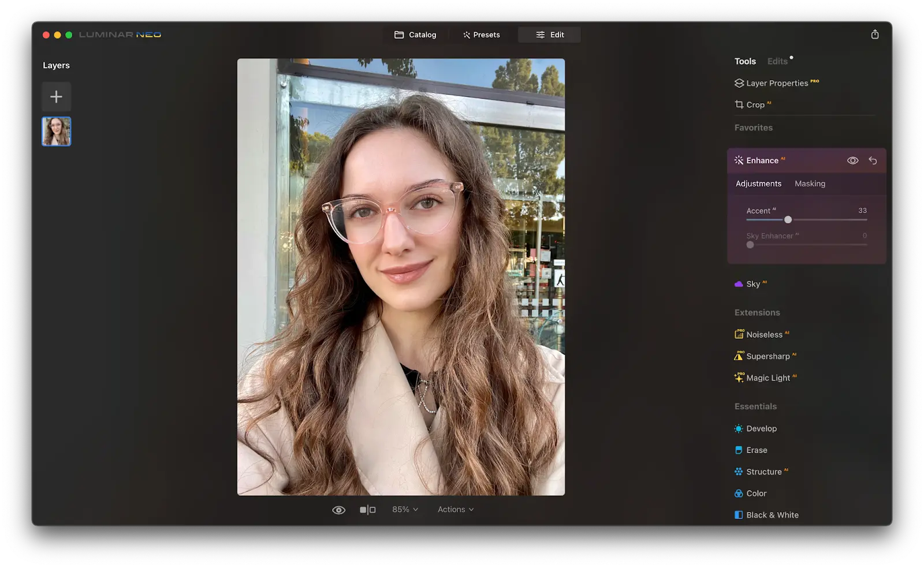Open Layer Properties PRO panel
Viewport: 924px width, 568px height.
click(777, 83)
